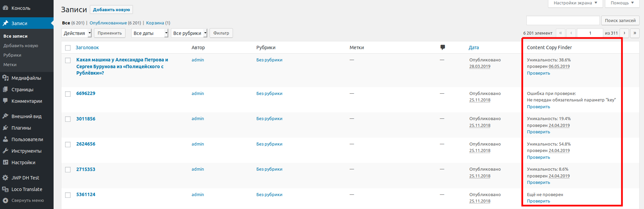This screenshot has width=644, height=209.
Task: Select checkbox for post 2624656
Action: (68, 145)
